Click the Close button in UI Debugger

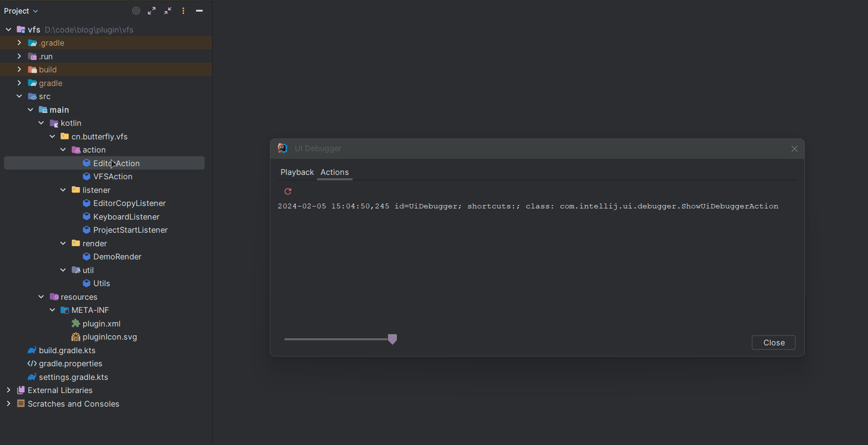tap(774, 342)
